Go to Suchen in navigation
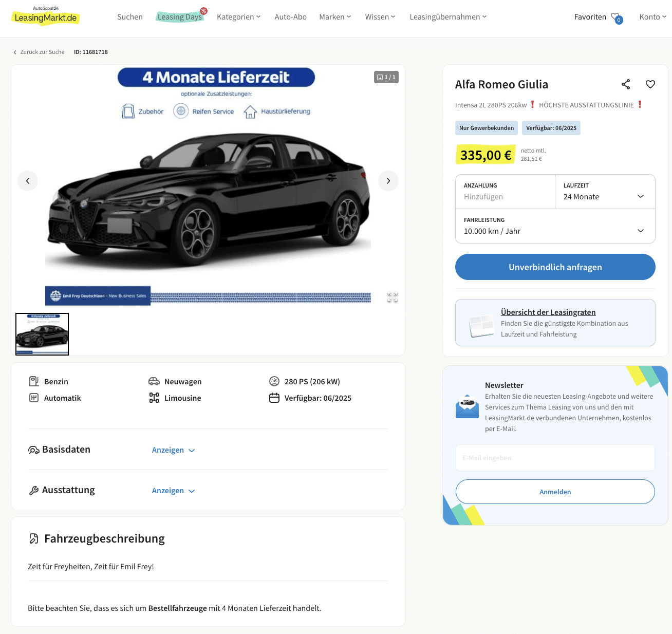 pyautogui.click(x=130, y=17)
